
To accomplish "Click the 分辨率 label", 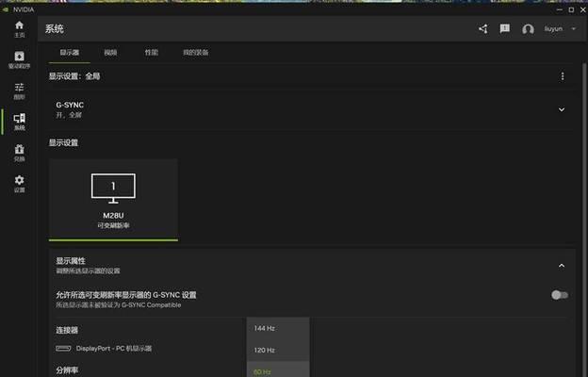I will pyautogui.click(x=67, y=370).
